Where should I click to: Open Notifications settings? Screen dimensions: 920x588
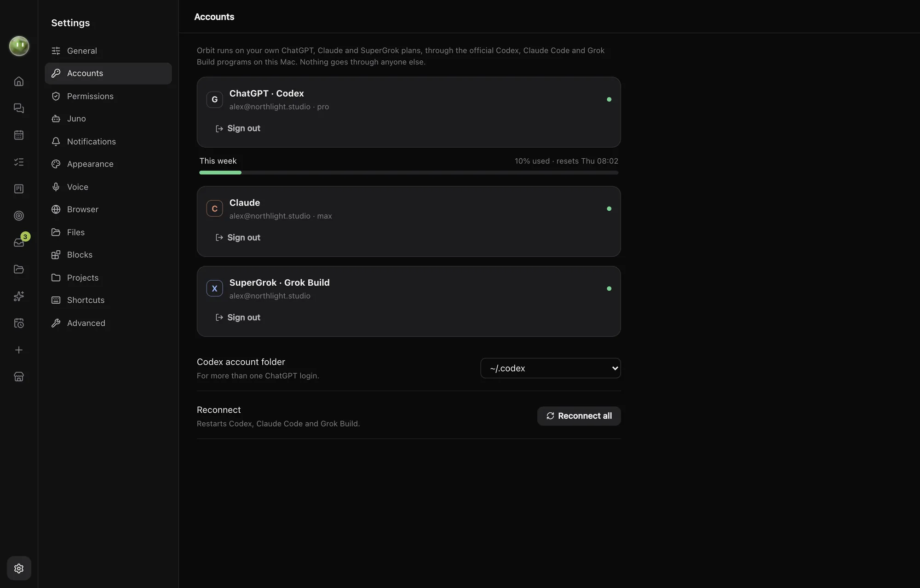pyautogui.click(x=108, y=142)
